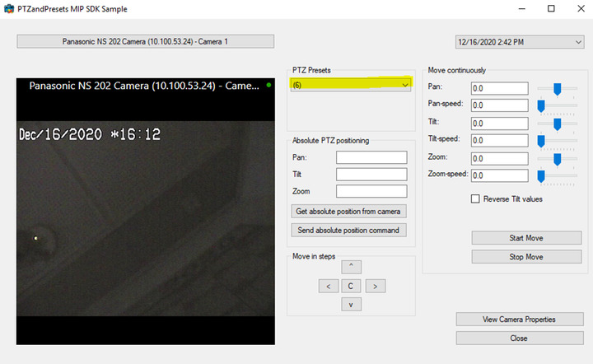Click the Zoom slider in Move continuously
593x364 pixels.
point(558,158)
